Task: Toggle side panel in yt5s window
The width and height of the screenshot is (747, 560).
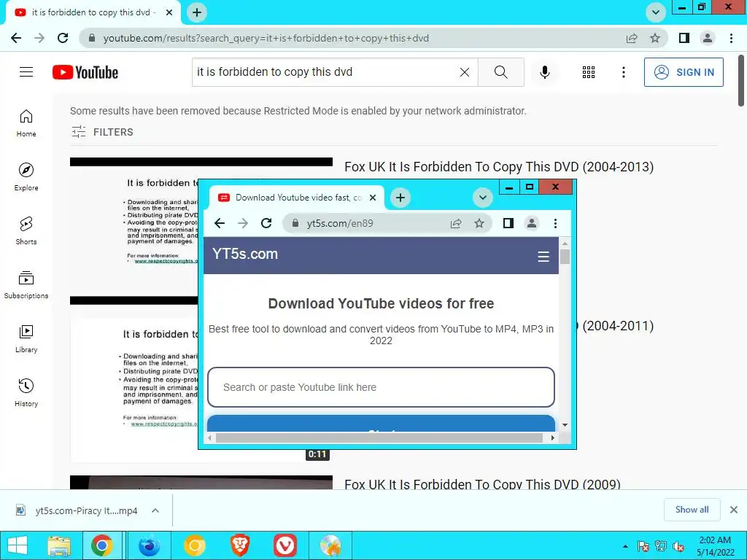Action: pos(508,223)
